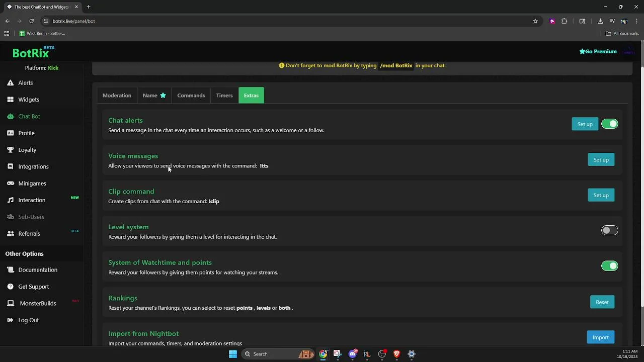This screenshot has width=644, height=362.
Task: Switch to the Commands tab
Action: (191, 96)
